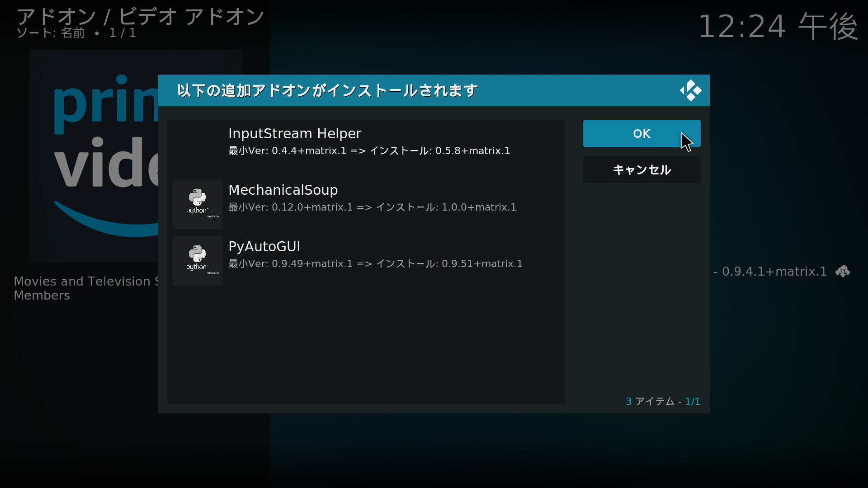Click the InputStream Helper addon icon area
The height and width of the screenshot is (488, 868).
point(198,147)
